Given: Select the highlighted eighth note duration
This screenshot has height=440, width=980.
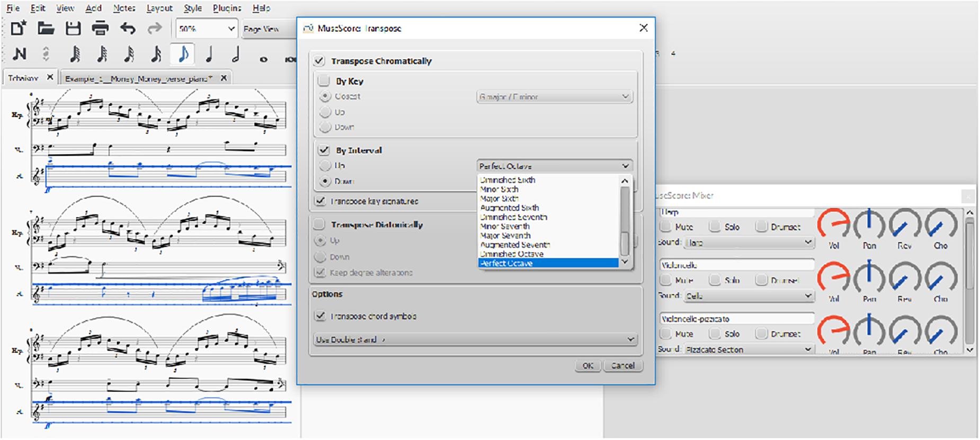Looking at the screenshot, I should (183, 54).
